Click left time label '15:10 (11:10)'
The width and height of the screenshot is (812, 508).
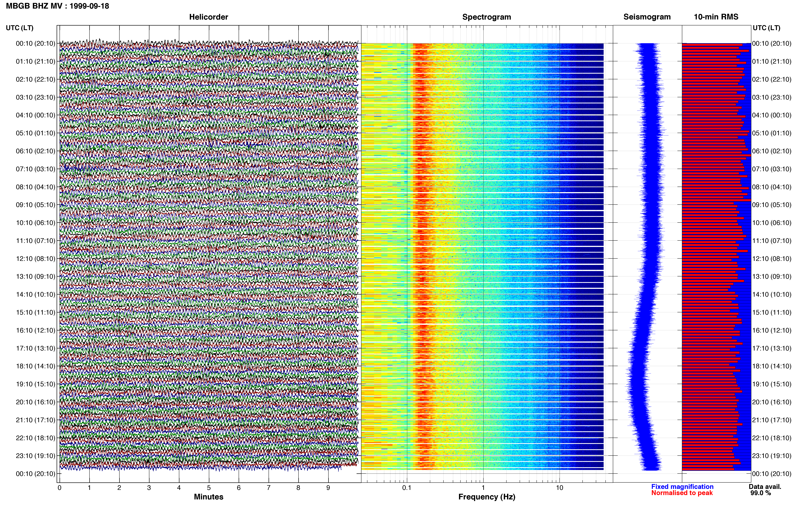[x=36, y=313]
